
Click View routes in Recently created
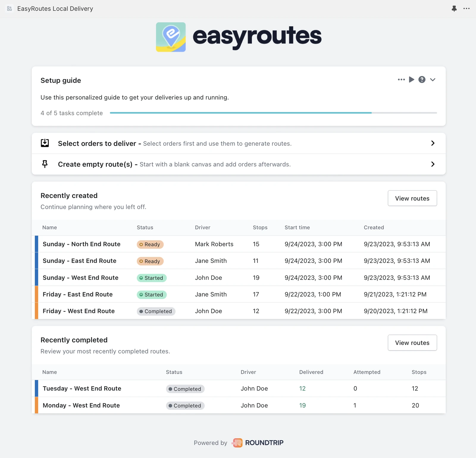click(x=412, y=198)
